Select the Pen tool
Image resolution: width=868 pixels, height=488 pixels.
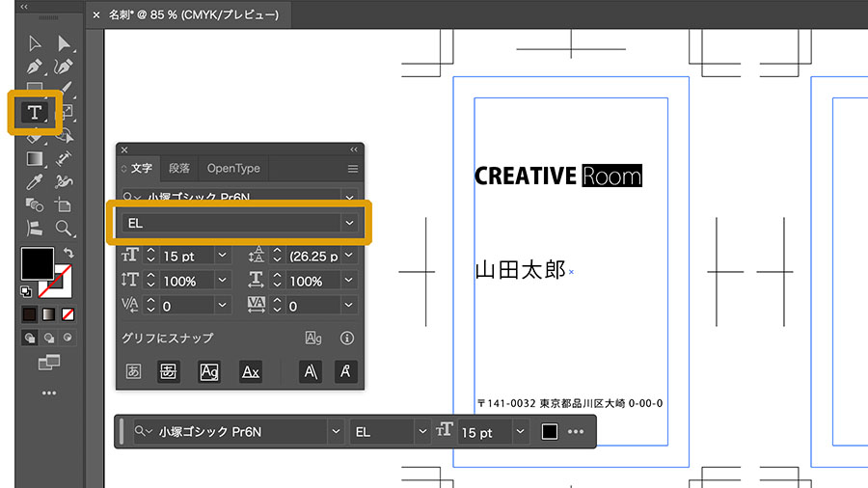pyautogui.click(x=35, y=67)
